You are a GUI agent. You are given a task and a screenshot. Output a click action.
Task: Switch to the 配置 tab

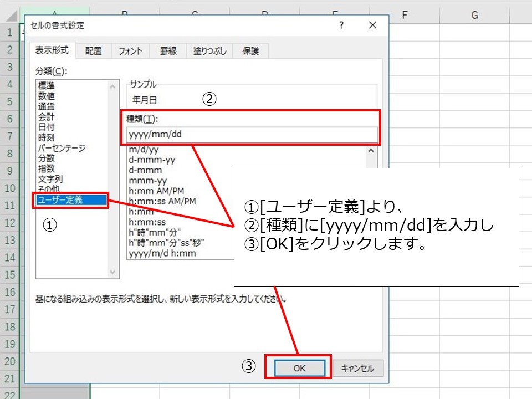click(x=93, y=51)
